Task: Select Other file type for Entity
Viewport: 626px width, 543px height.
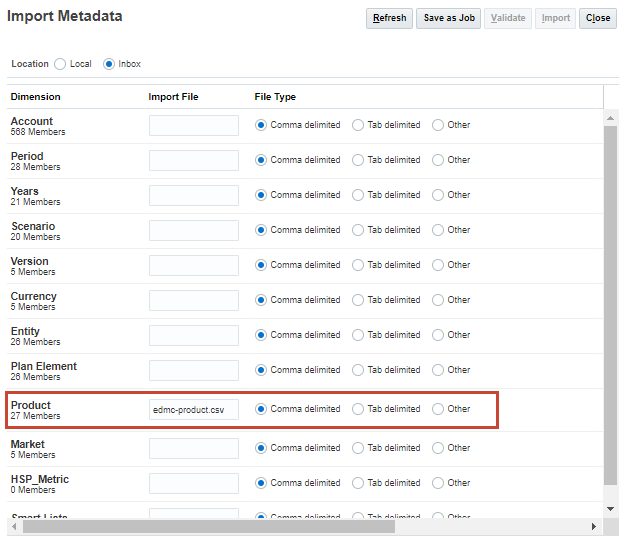Action: [438, 335]
